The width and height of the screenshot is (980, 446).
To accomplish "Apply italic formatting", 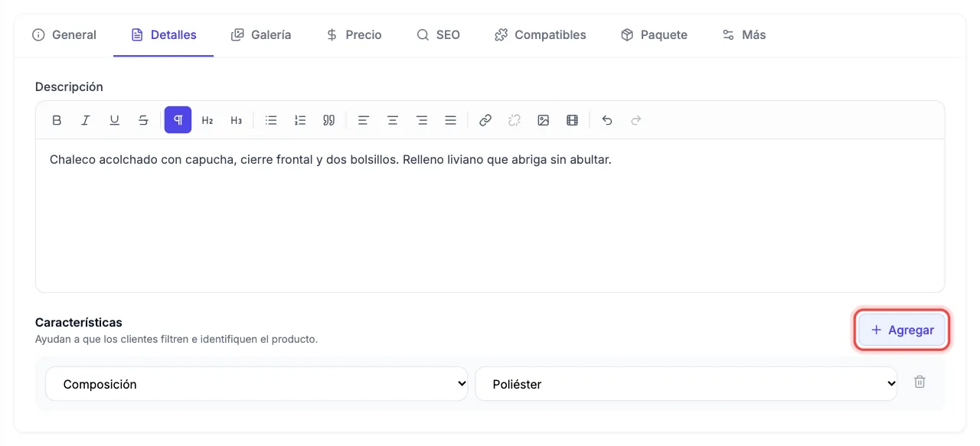I will point(86,120).
